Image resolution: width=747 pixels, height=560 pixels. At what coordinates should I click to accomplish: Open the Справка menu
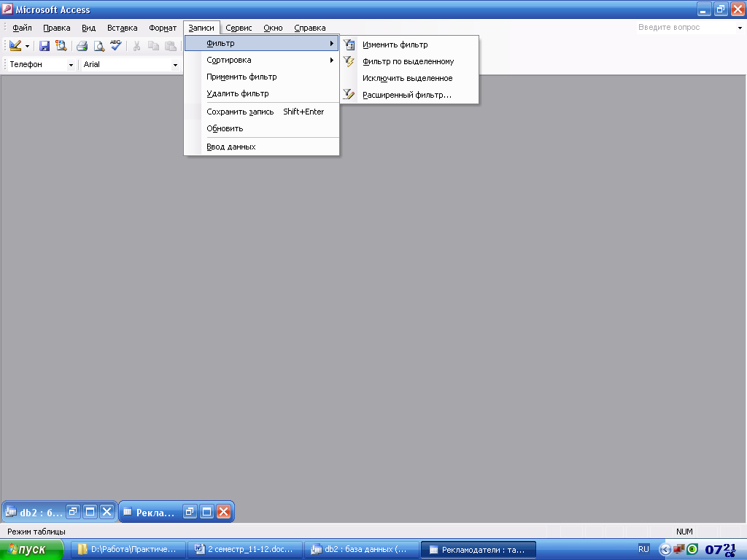pos(309,28)
